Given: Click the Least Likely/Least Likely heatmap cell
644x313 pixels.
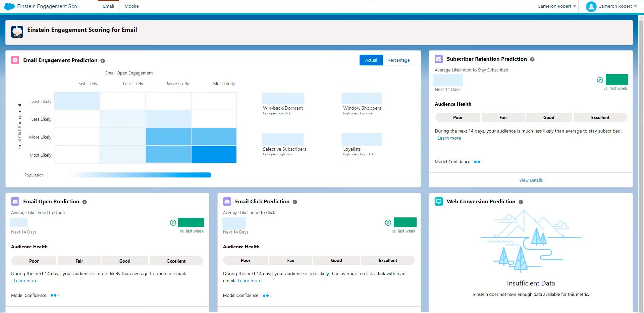Looking at the screenshot, I should click(77, 101).
